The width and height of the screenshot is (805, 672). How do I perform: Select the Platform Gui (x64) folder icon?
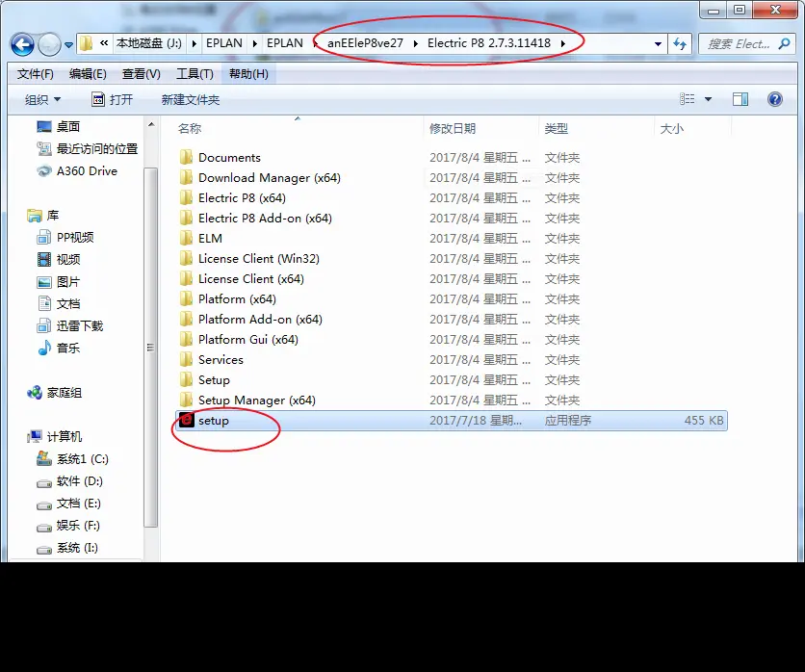pos(186,339)
